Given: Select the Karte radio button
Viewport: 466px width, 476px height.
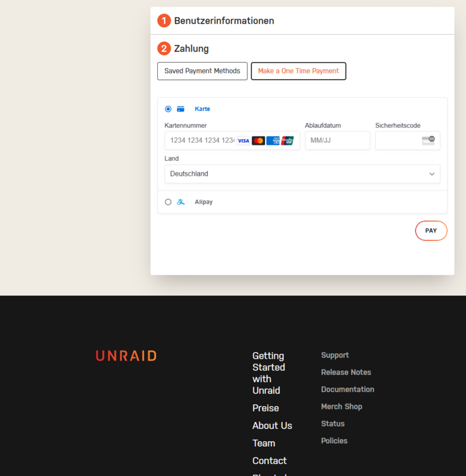Looking at the screenshot, I should pos(168,109).
